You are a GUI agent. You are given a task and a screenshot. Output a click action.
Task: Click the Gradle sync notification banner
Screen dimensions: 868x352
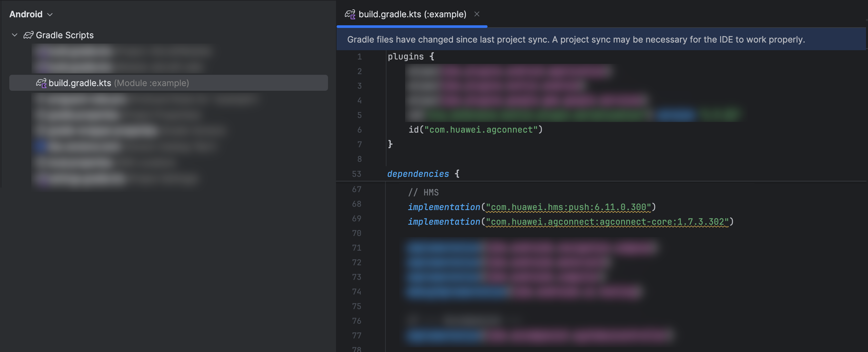[576, 40]
